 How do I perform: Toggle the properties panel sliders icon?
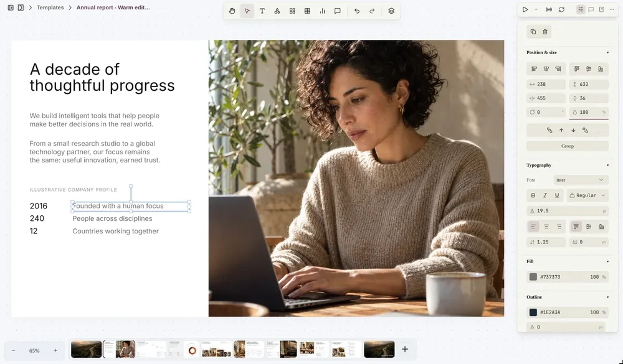pyautogui.click(x=581, y=9)
